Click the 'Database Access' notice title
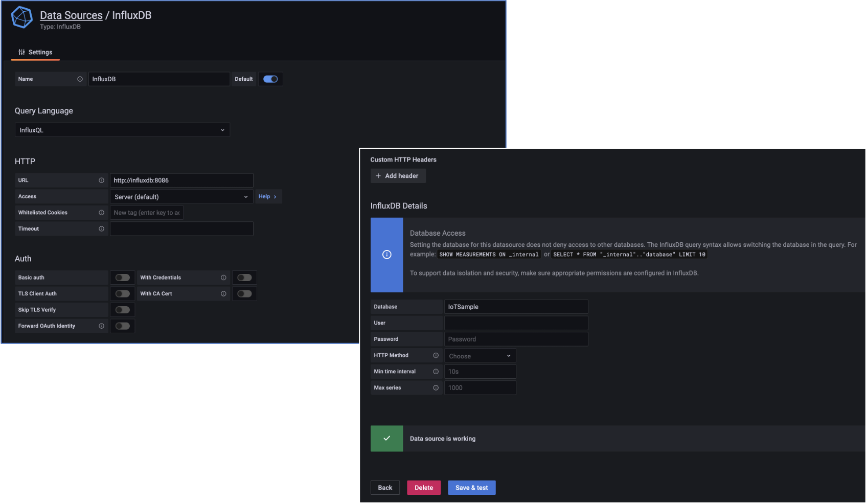 [438, 233]
